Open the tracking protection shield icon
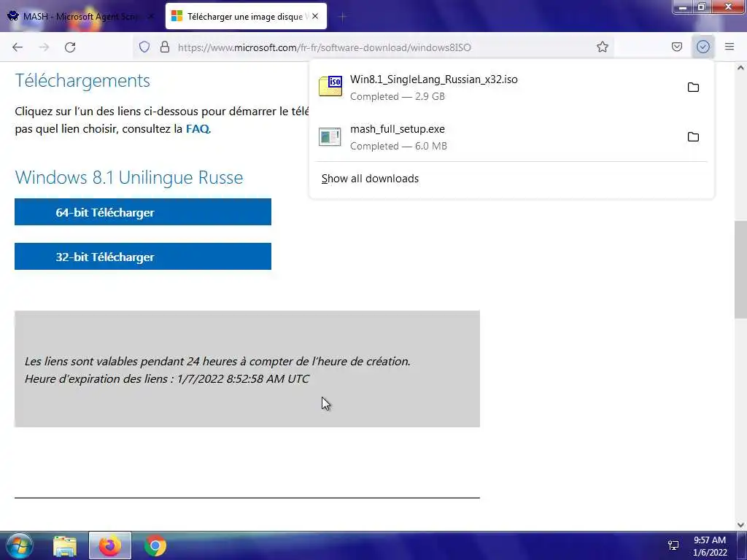Screen dimensions: 747x560 144,47
